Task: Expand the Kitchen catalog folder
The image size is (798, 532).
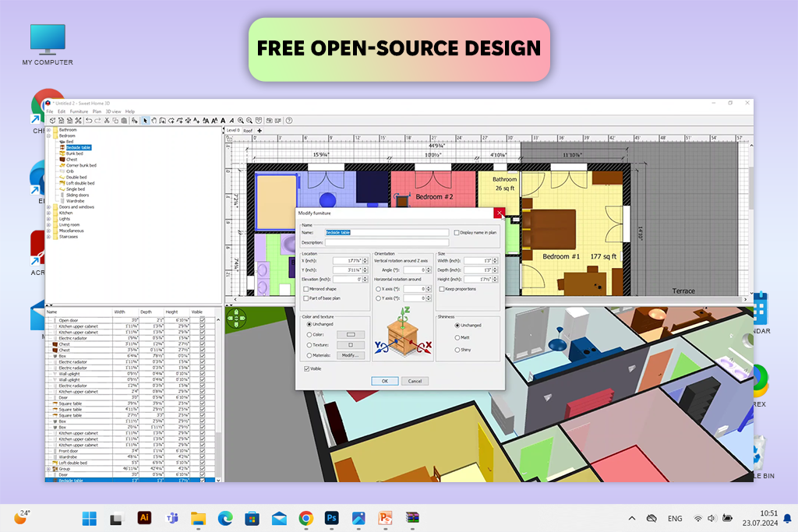Action: pos(49,213)
